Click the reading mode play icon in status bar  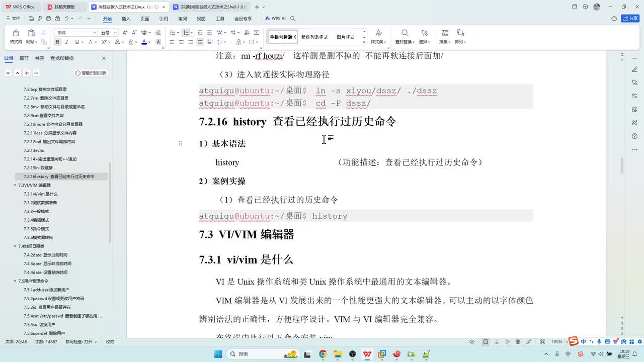pos(507,342)
